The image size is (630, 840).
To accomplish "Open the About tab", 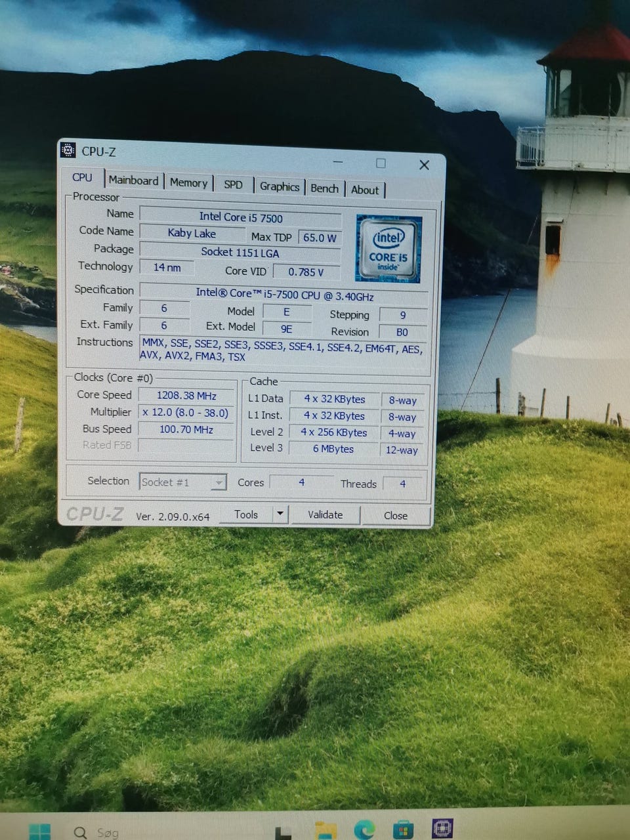I will click(365, 190).
